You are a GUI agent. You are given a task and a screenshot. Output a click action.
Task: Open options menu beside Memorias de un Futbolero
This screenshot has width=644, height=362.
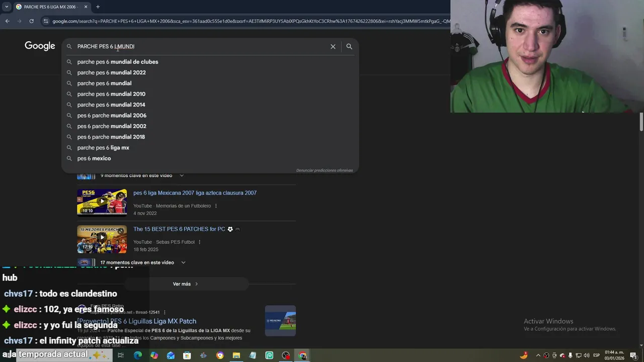[216, 206]
